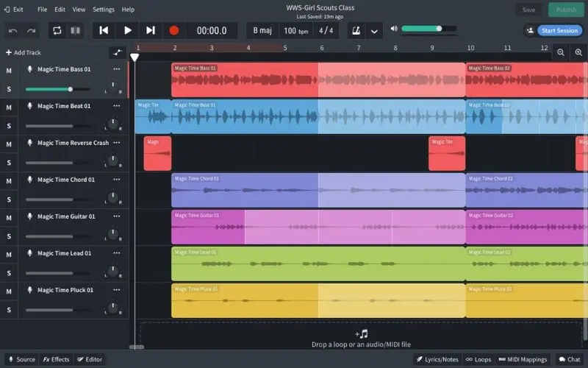
Task: Click Add Track
Action: point(24,52)
